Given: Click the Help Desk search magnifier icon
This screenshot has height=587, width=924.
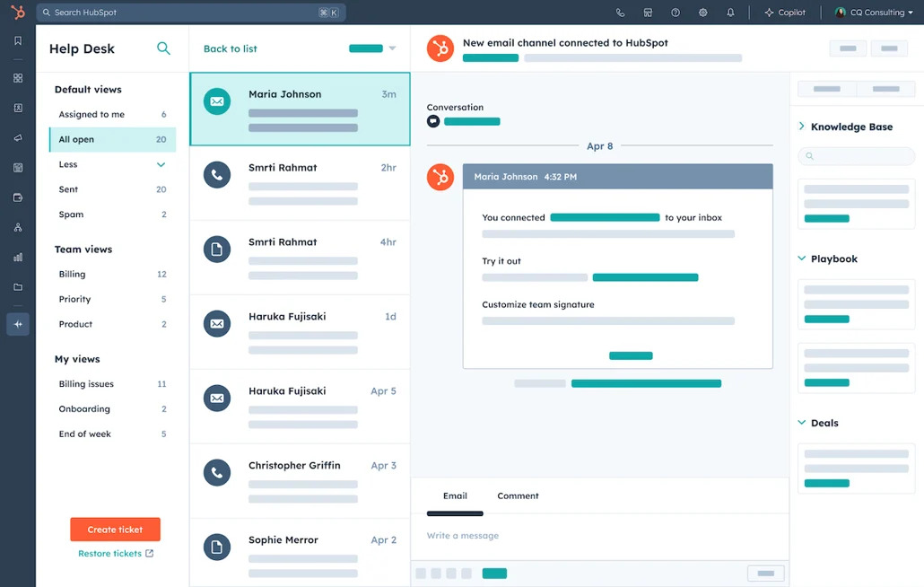Looking at the screenshot, I should 163,48.
